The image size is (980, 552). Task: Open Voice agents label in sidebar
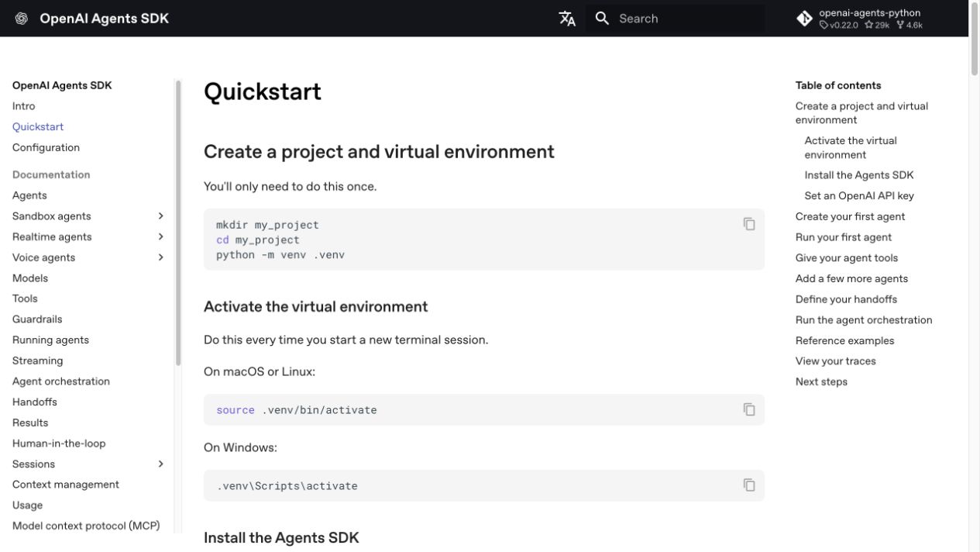43,257
